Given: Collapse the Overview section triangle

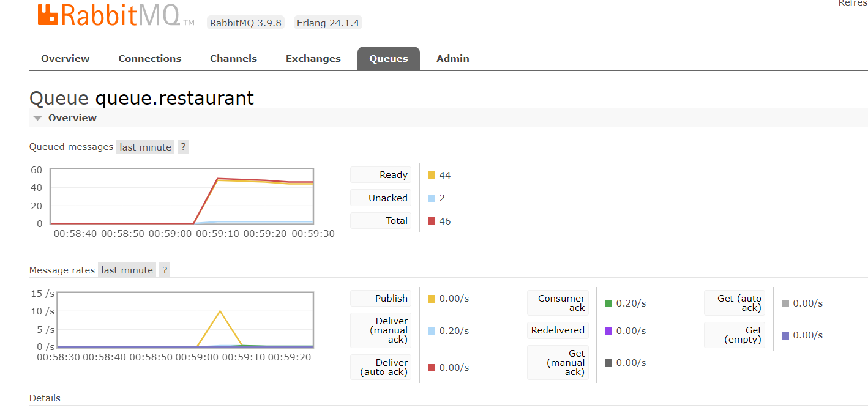Looking at the screenshot, I should (x=38, y=118).
